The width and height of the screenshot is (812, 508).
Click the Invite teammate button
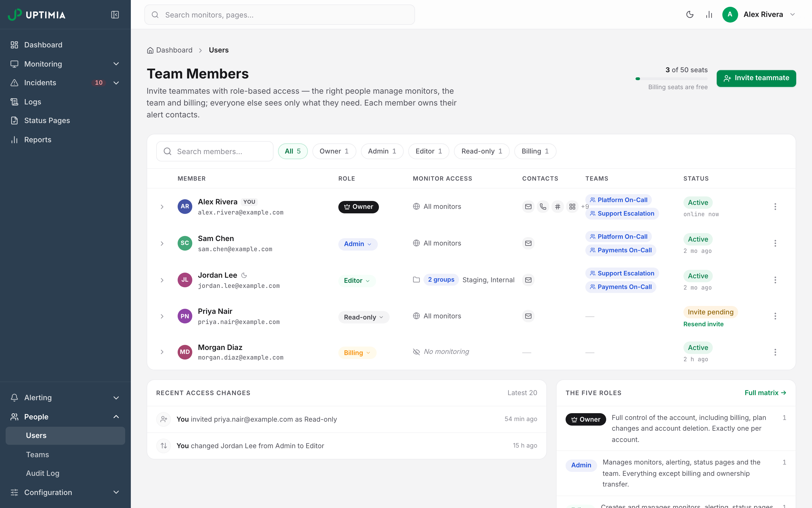pos(756,78)
